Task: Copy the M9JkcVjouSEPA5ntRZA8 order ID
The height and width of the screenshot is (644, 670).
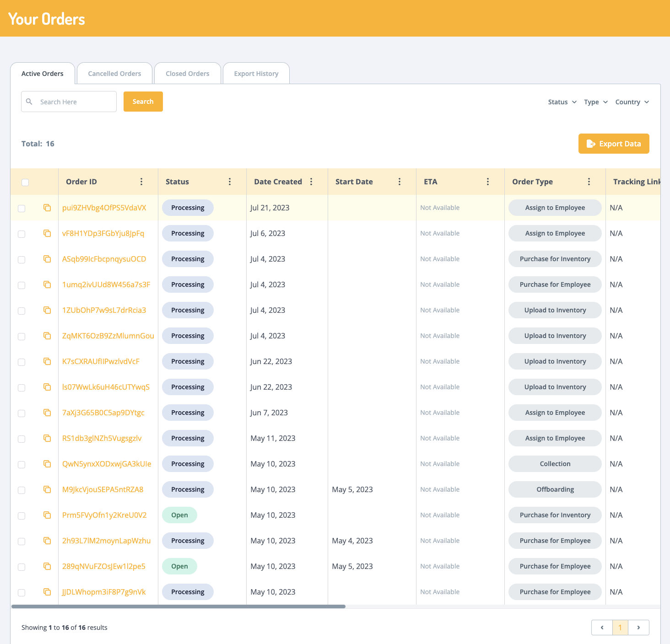Action: [47, 489]
